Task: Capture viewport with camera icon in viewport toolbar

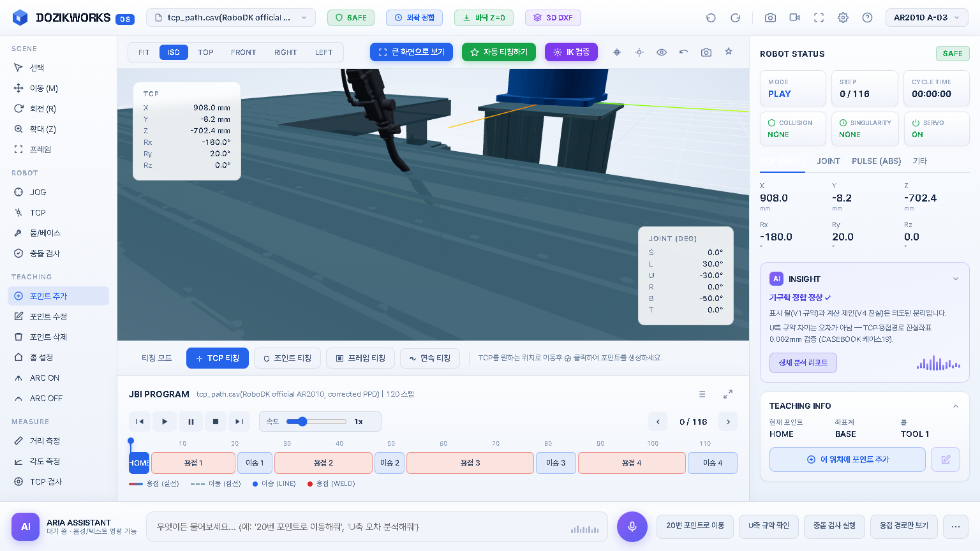Action: click(x=706, y=52)
